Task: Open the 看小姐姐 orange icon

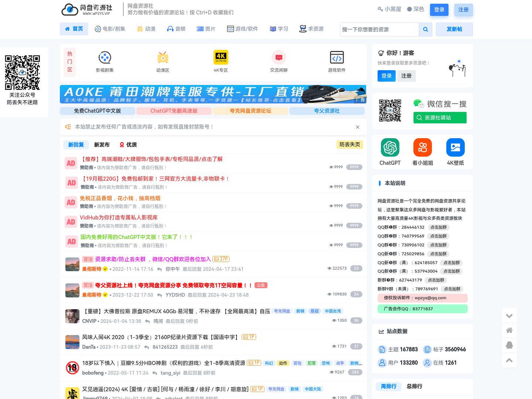Action: coord(423,147)
